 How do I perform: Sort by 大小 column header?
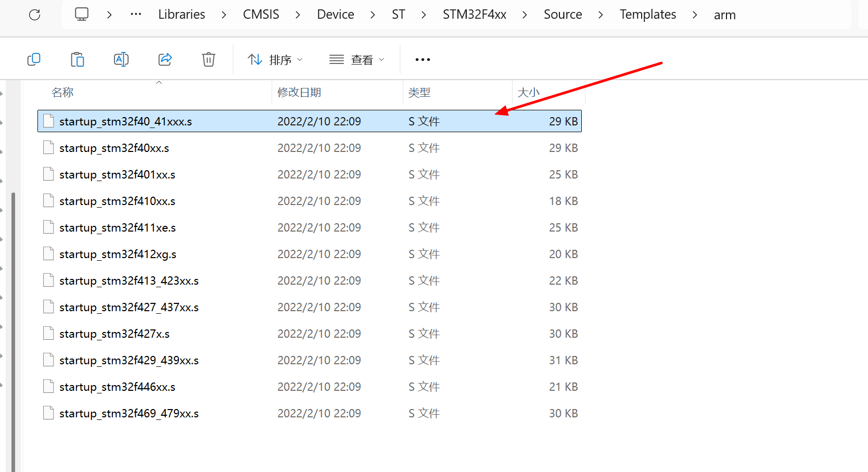(529, 93)
